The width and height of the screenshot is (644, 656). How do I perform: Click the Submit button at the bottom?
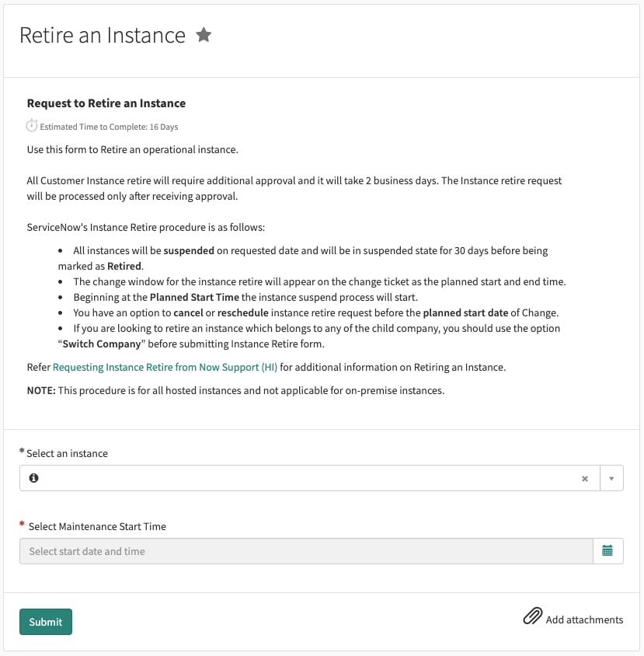(45, 622)
